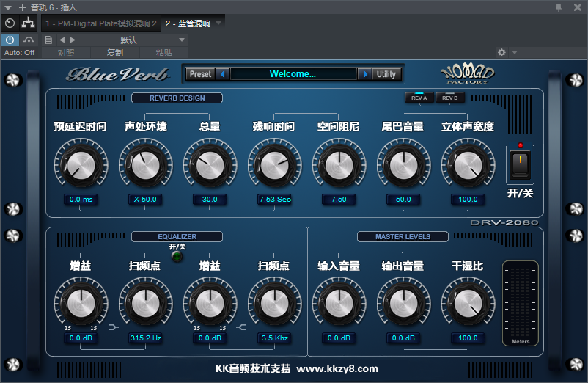Viewport: 588px width, 383px height.
Task: Click the 输出音量 0.0 dB value field
Action: pyautogui.click(x=403, y=338)
